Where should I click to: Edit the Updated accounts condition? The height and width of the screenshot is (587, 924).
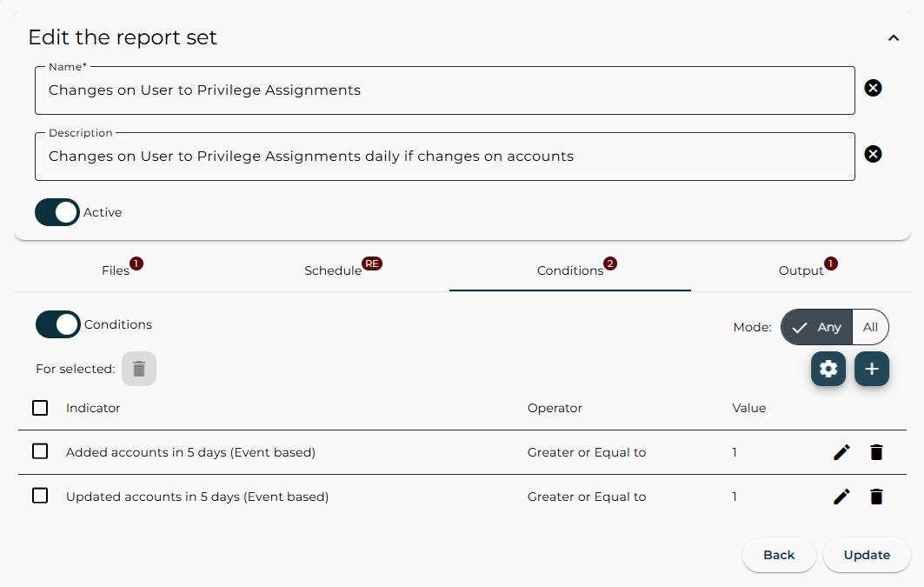coord(841,496)
